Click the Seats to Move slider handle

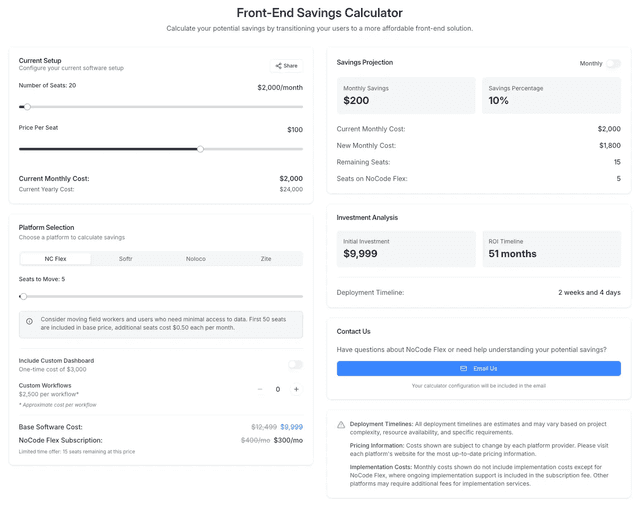24,296
